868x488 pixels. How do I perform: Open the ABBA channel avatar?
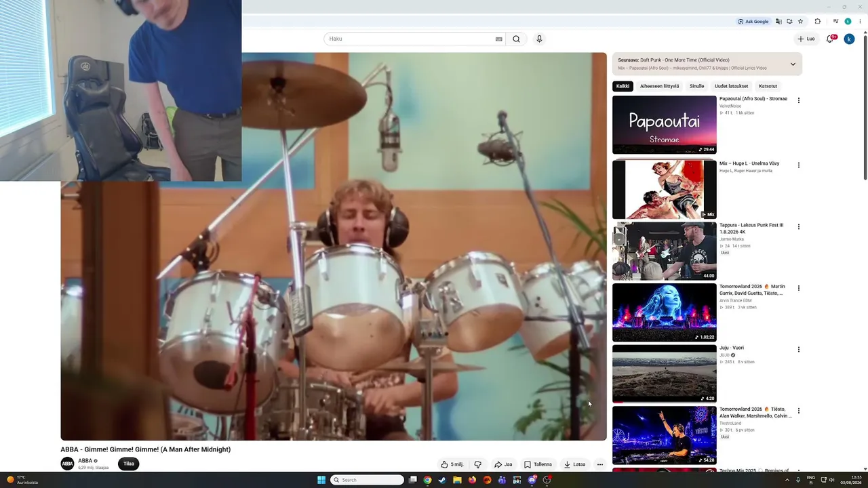coord(67,464)
